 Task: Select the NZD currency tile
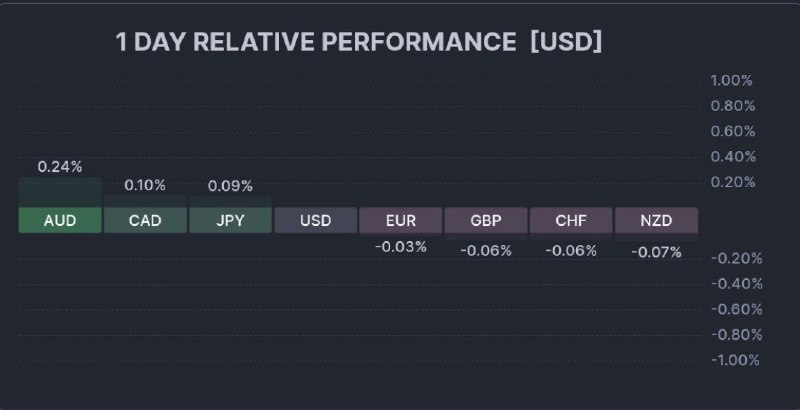point(656,220)
